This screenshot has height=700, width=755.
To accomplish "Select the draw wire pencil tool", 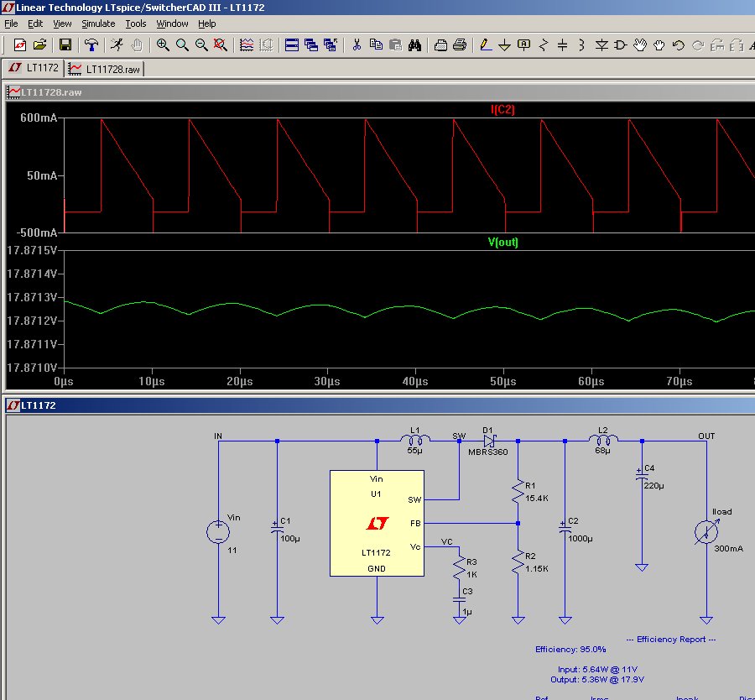I will point(486,44).
